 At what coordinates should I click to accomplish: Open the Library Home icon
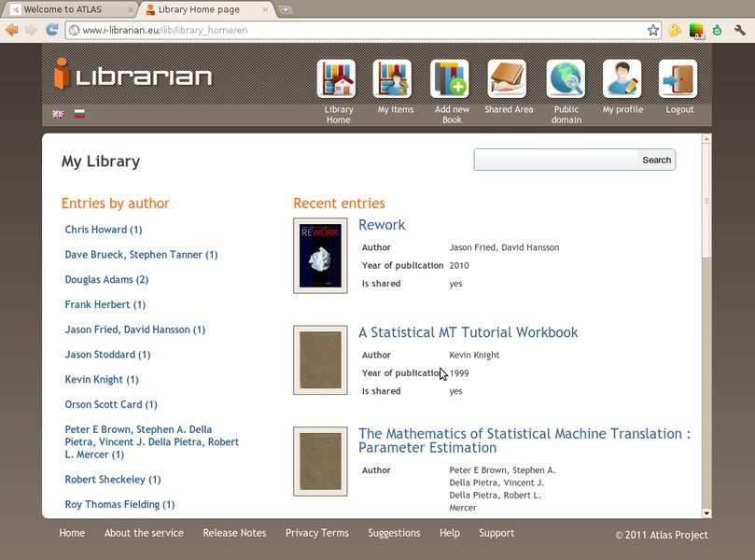click(x=337, y=79)
